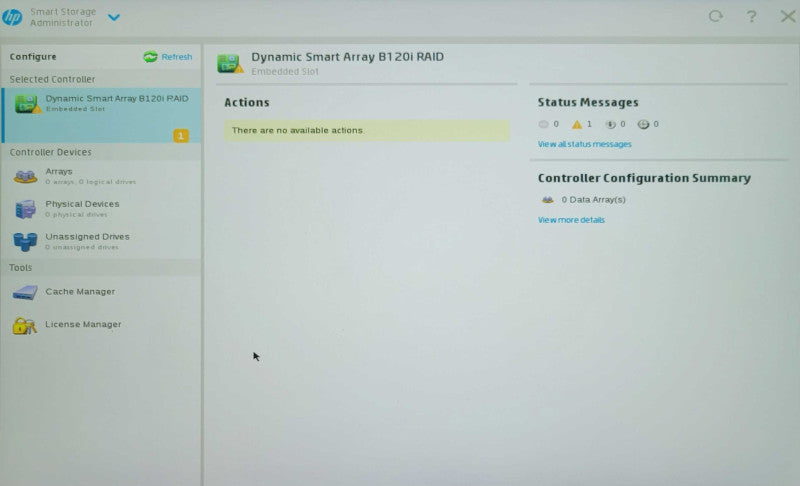800x486 pixels.
Task: Click the controller card icon in the sidebar
Action: [x=28, y=104]
